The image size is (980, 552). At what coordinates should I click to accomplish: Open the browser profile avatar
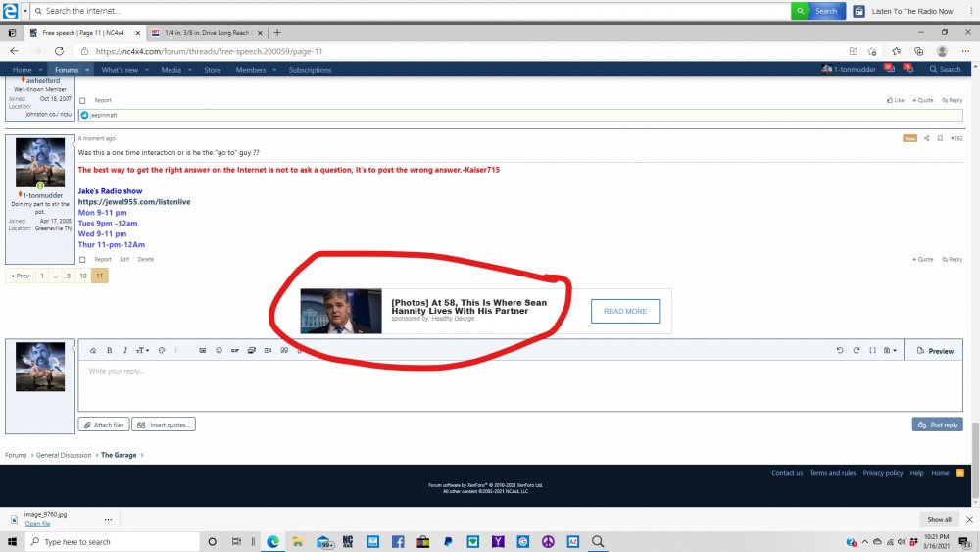942,51
